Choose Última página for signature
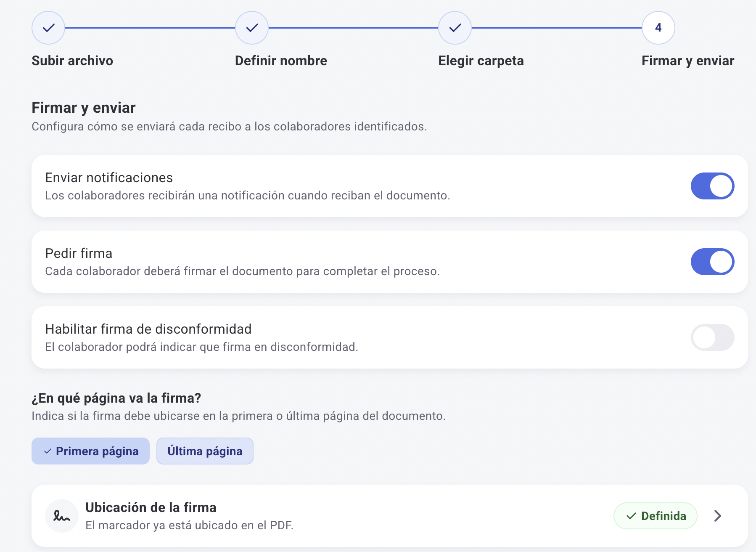 point(205,451)
